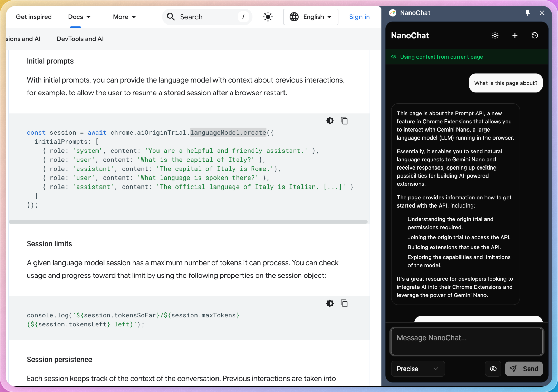Image resolution: width=558 pixels, height=392 pixels.
Task: Toggle page context with the eye button
Action: (493, 369)
